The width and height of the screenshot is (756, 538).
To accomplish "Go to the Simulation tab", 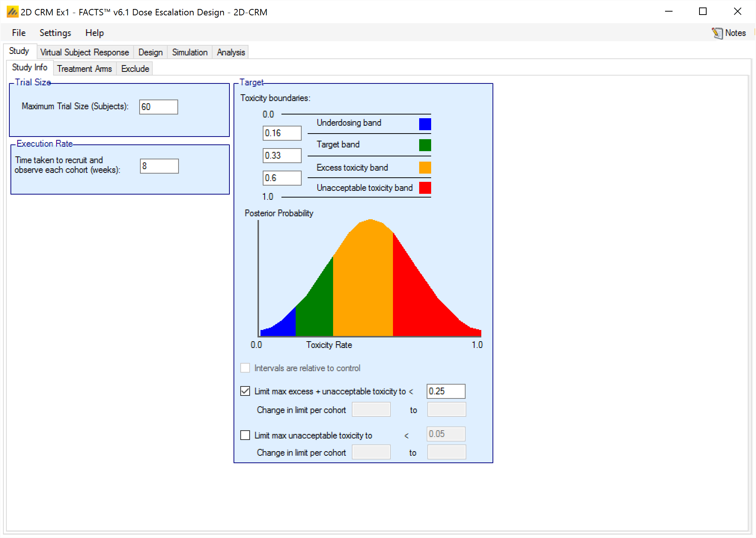I will pos(189,52).
